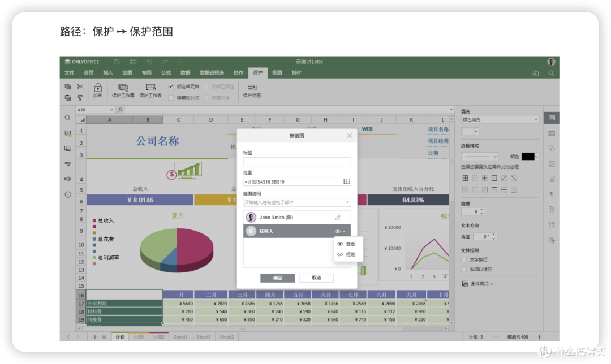Open text art settings icon in right sidebar
This screenshot has height=364, width=611.
(552, 210)
